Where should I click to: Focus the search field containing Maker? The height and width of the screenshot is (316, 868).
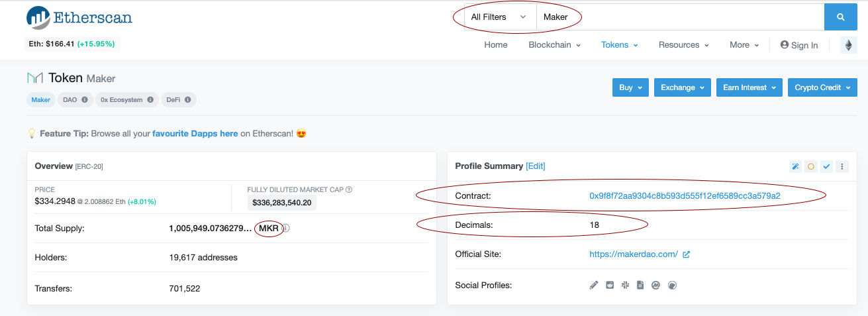coord(680,17)
